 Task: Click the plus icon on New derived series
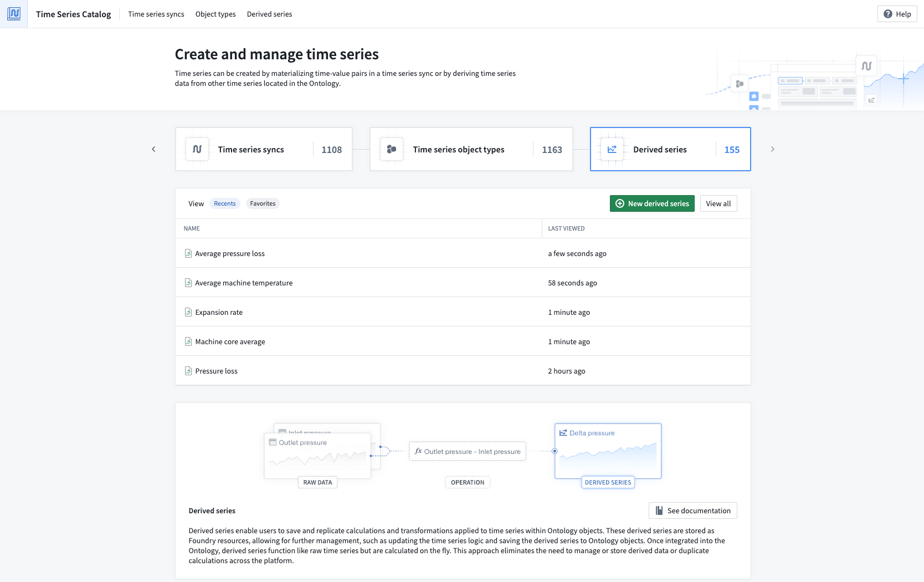point(620,203)
